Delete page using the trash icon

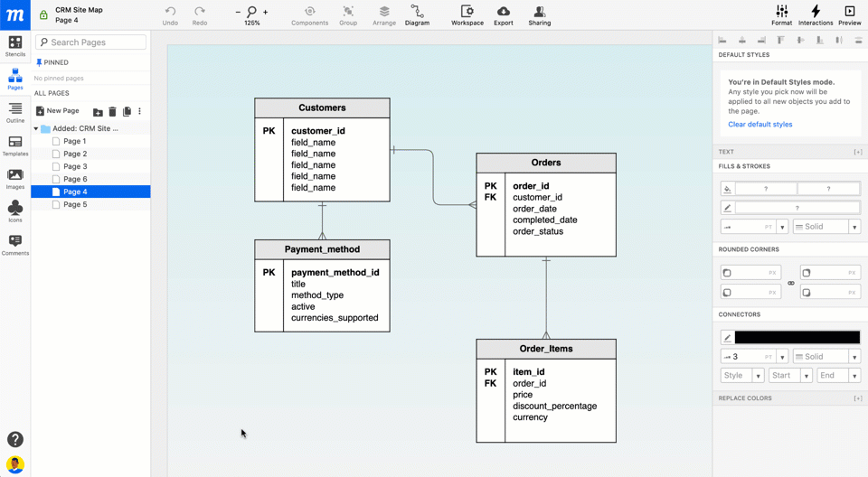tap(113, 111)
